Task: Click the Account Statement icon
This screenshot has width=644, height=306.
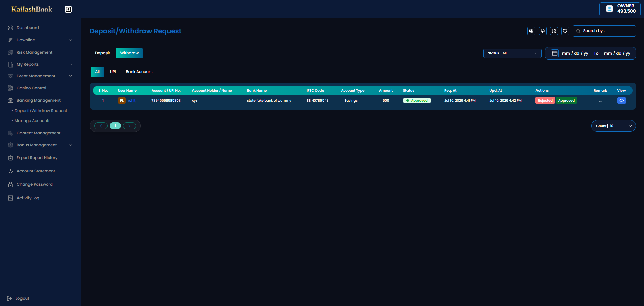Action: tap(10, 171)
